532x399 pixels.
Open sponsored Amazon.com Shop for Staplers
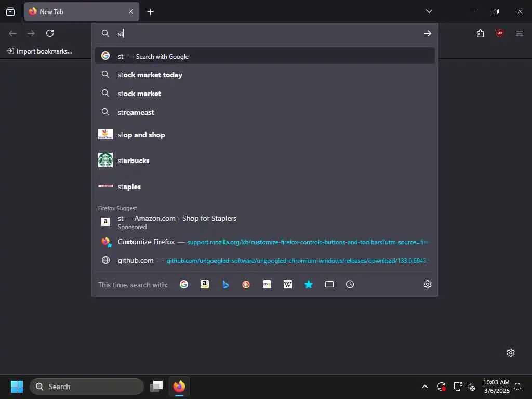click(x=264, y=222)
